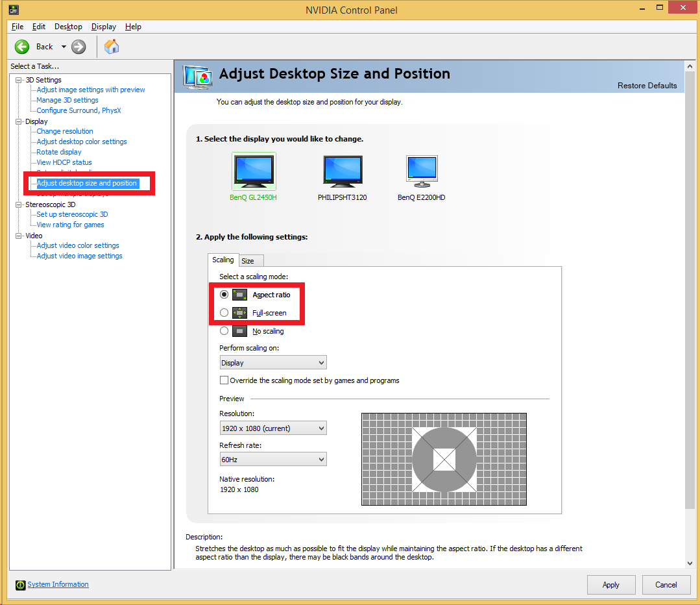The width and height of the screenshot is (700, 605).
Task: Select the Full-screen radio button
Action: pyautogui.click(x=224, y=313)
